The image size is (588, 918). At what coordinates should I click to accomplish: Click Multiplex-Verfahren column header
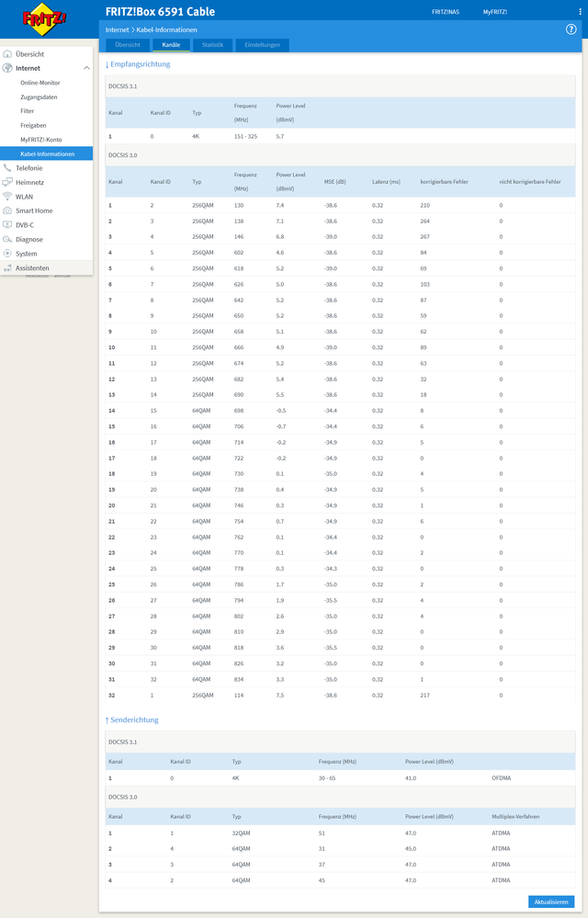pos(515,817)
